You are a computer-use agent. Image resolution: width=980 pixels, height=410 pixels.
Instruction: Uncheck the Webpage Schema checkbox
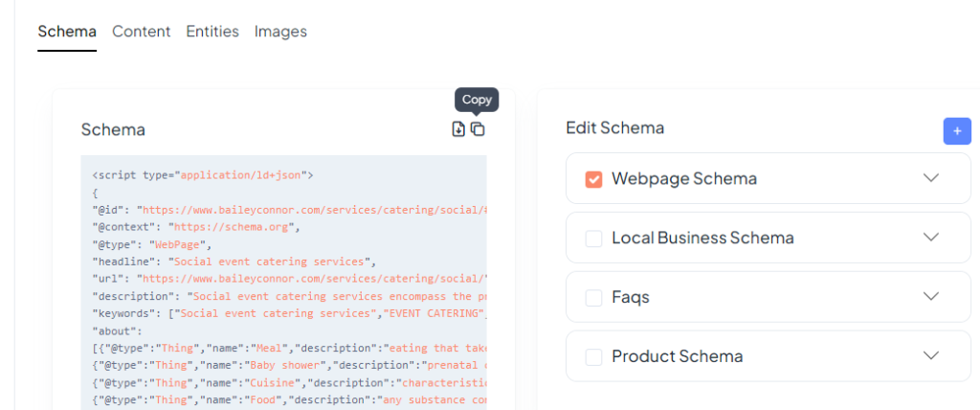(593, 179)
